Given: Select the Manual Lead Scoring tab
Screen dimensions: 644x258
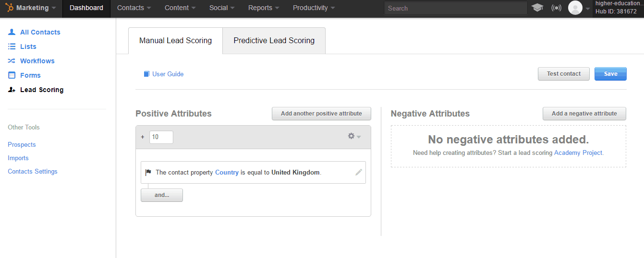Looking at the screenshot, I should (175, 41).
